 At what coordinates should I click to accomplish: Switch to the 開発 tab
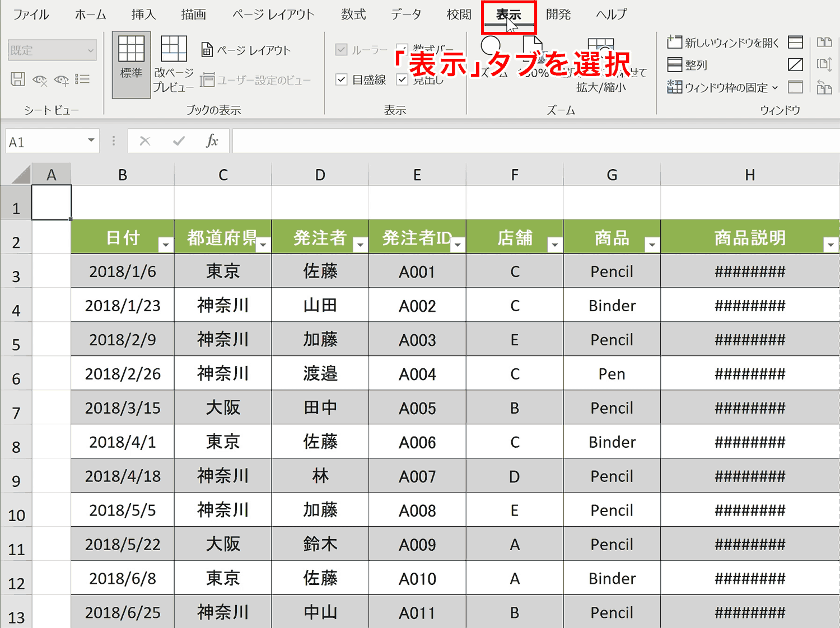[558, 15]
